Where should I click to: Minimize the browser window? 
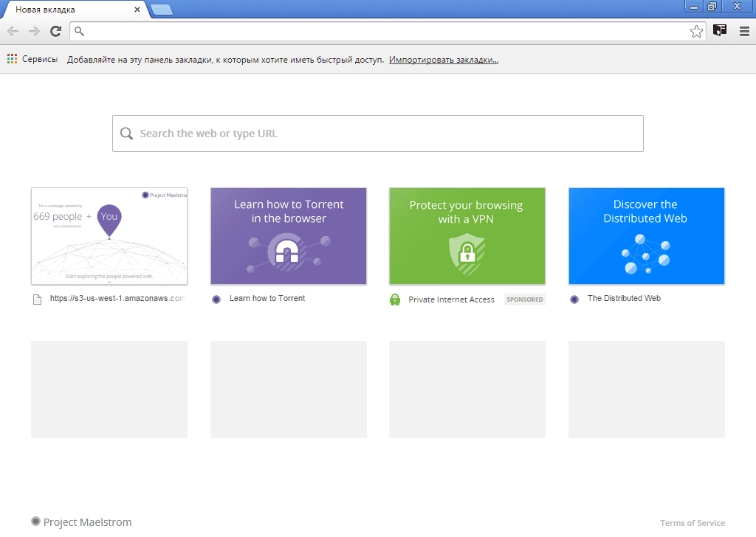(x=694, y=7)
